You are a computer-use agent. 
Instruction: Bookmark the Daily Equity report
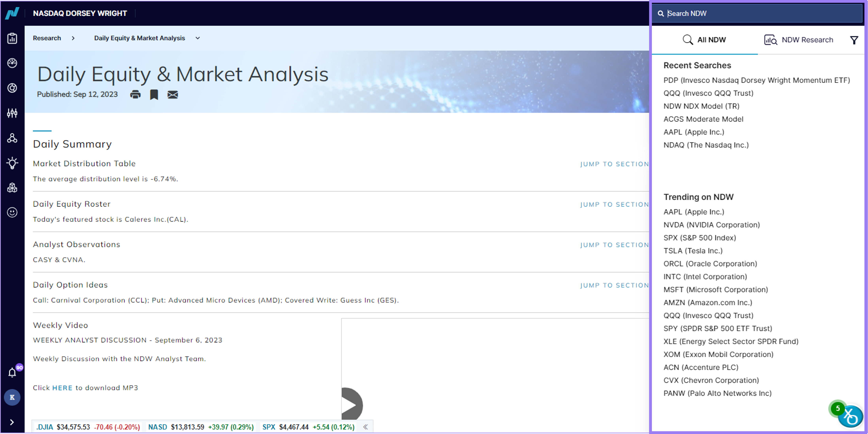tap(154, 95)
